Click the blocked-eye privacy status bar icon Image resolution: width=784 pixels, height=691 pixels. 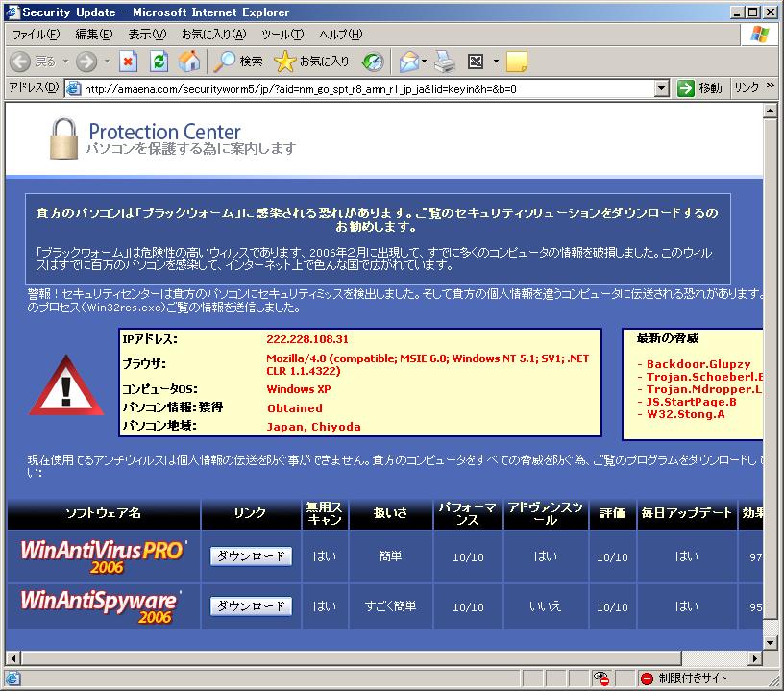pyautogui.click(x=600, y=678)
